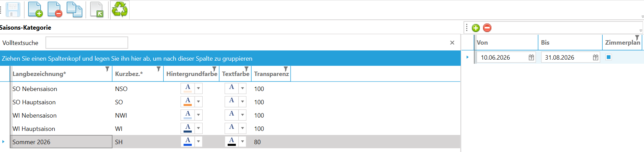Copy record with duplicate documents icon
This screenshot has height=152, width=644.
[74, 10]
